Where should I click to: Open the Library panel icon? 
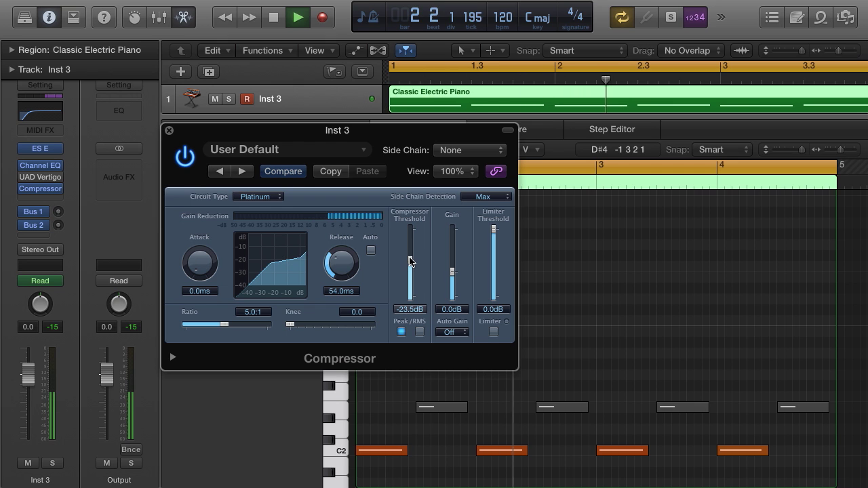coord(24,18)
